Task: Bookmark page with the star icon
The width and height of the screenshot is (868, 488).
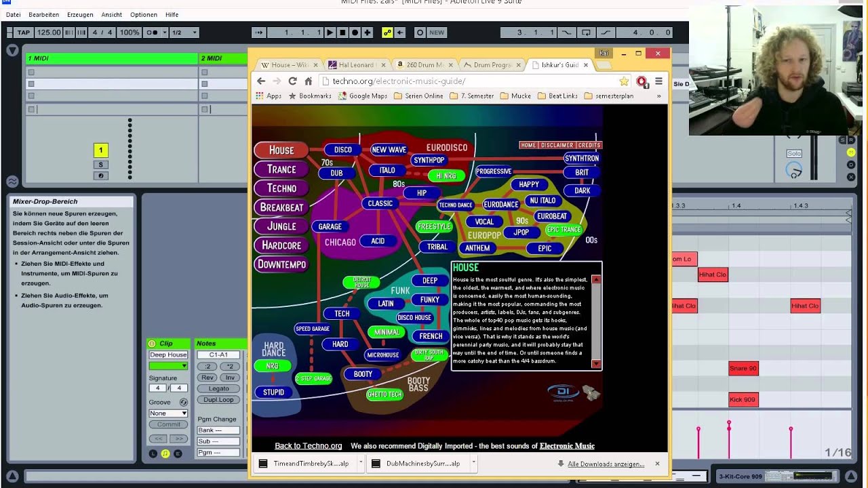Action: click(624, 81)
